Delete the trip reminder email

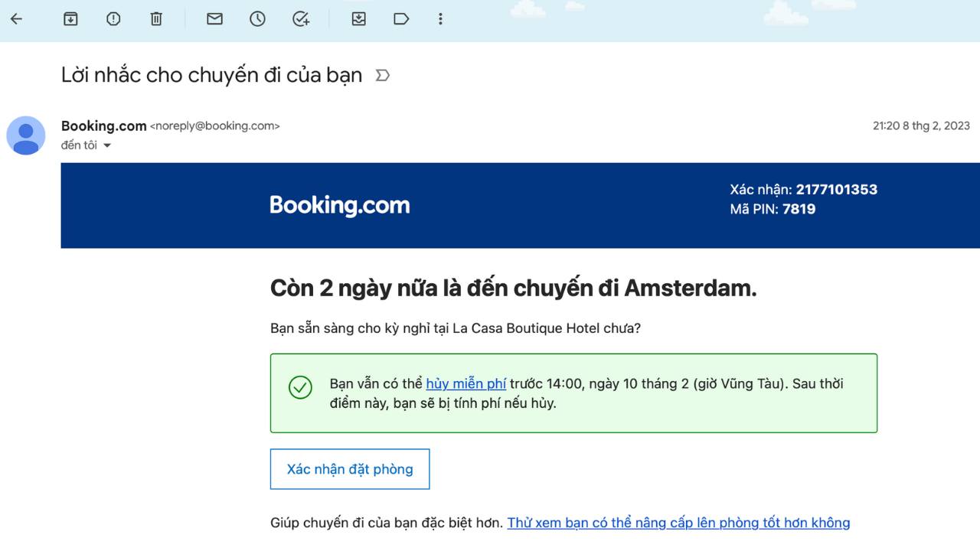pyautogui.click(x=156, y=18)
